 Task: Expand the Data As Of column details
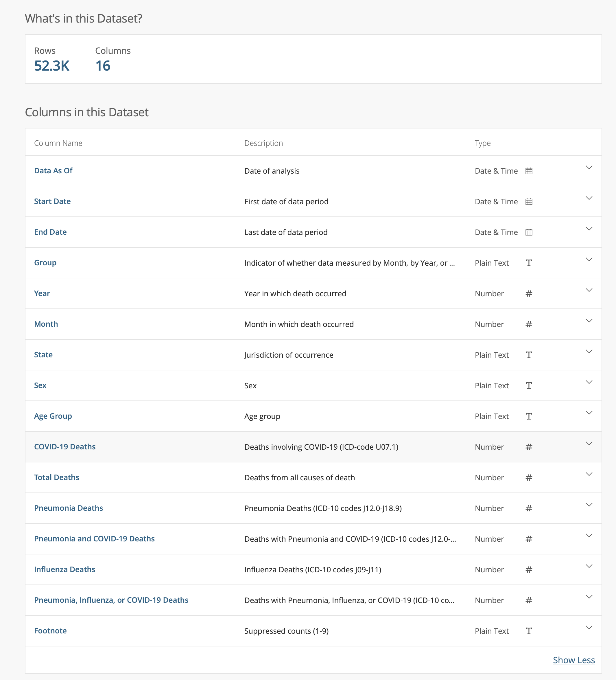pyautogui.click(x=589, y=168)
